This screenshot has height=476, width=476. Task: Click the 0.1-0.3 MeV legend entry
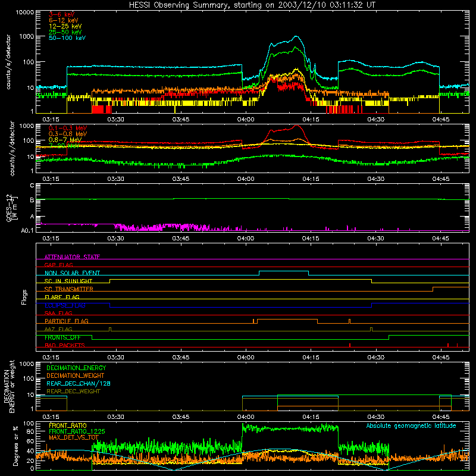point(68,128)
